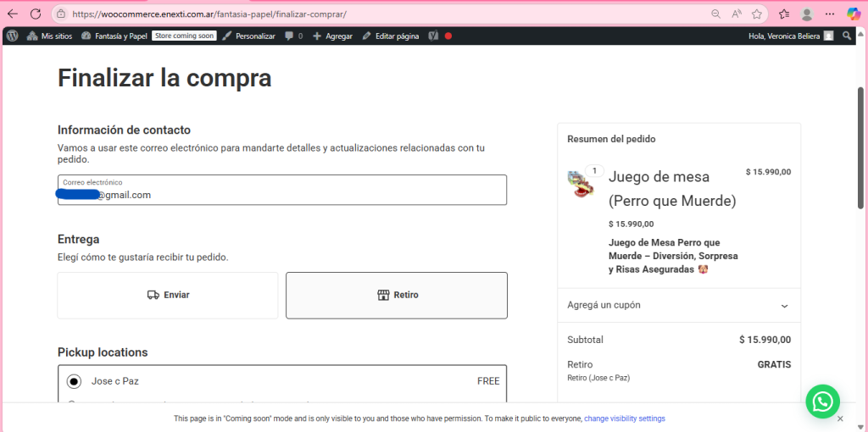The width and height of the screenshot is (868, 432).
Task: Click the Yoast SEO icon in admin bar
Action: click(433, 36)
